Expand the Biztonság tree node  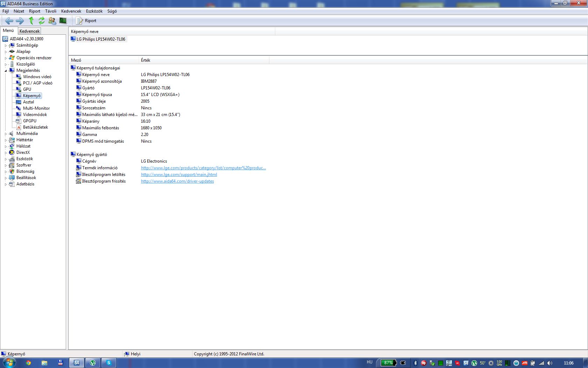[6, 172]
